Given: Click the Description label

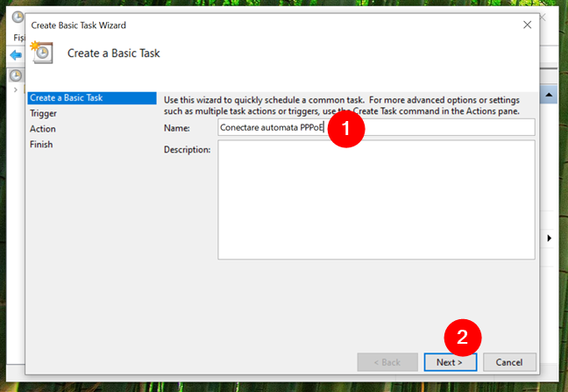Looking at the screenshot, I should click(x=187, y=150).
